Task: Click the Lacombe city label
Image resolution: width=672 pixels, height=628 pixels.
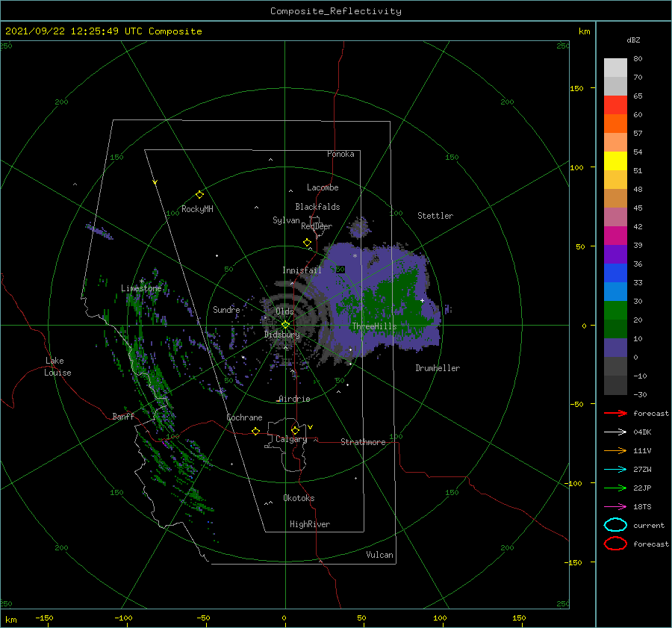Action: (x=323, y=187)
